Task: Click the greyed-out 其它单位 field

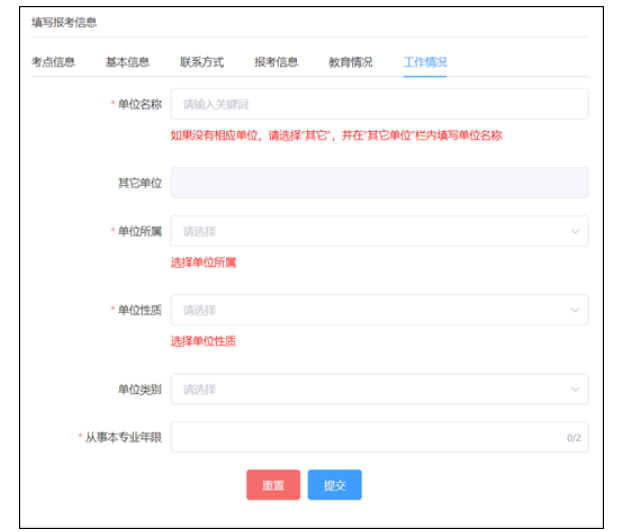Action: coord(379,183)
